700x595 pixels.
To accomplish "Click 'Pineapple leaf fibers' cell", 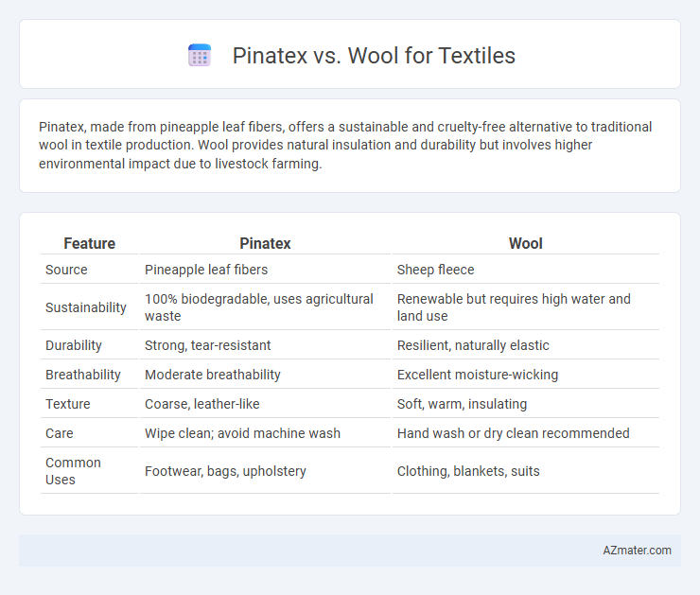I will [206, 270].
